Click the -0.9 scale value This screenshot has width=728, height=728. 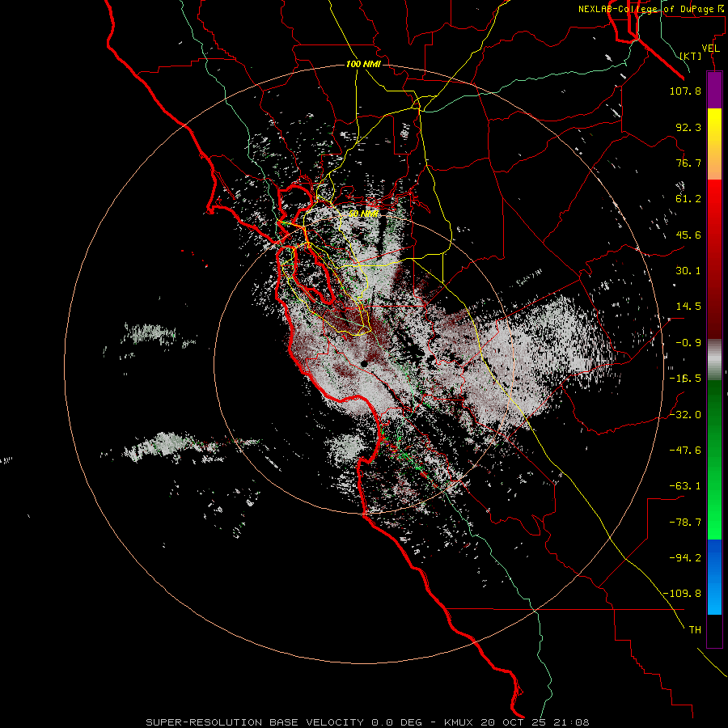tap(688, 343)
